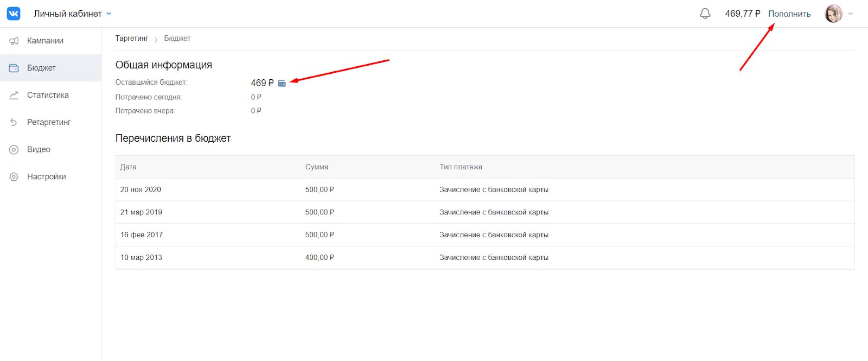868x361 pixels.
Task: Open the profile menu chevron
Action: [850, 14]
